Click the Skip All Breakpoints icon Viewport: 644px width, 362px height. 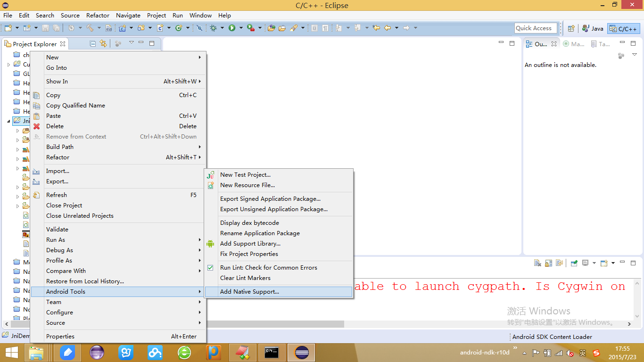click(x=199, y=28)
